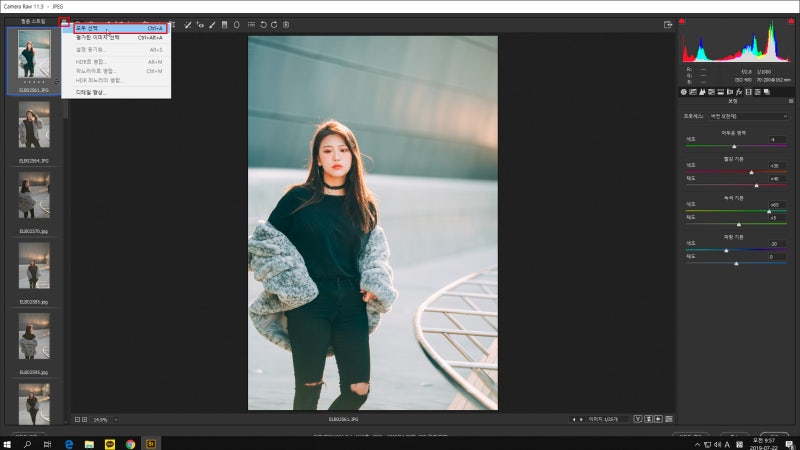This screenshot has width=800, height=450.
Task: Open the Windows Start menu
Action: pyautogui.click(x=7, y=444)
